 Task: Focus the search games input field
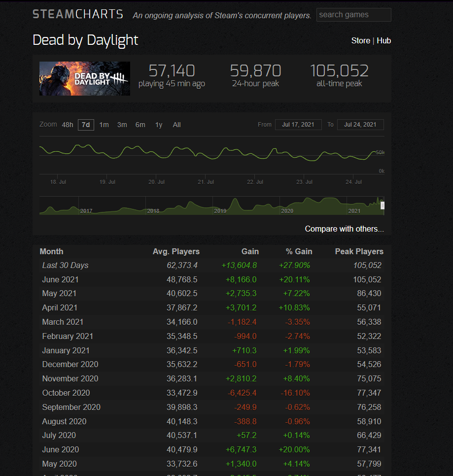pyautogui.click(x=354, y=15)
